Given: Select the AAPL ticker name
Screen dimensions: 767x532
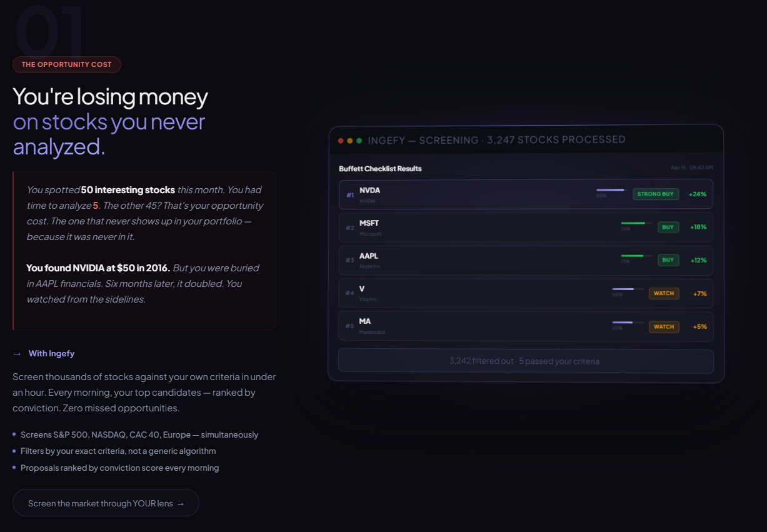Looking at the screenshot, I should [369, 256].
